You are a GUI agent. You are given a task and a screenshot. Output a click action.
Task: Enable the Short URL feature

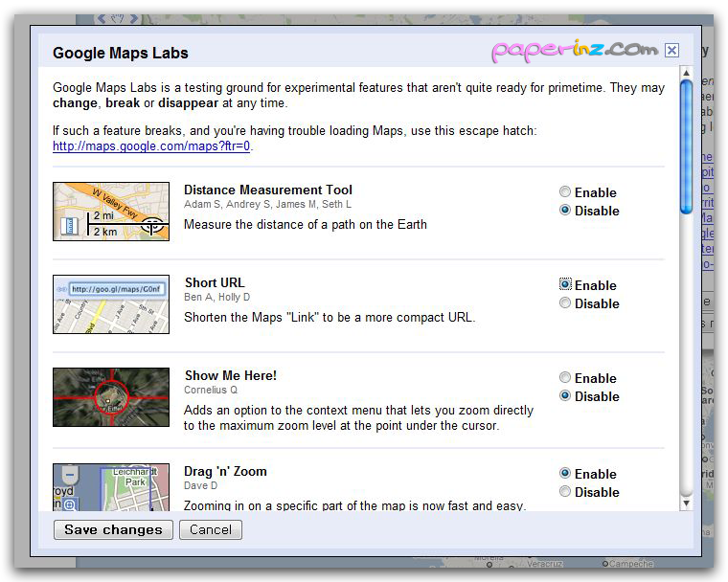click(564, 284)
